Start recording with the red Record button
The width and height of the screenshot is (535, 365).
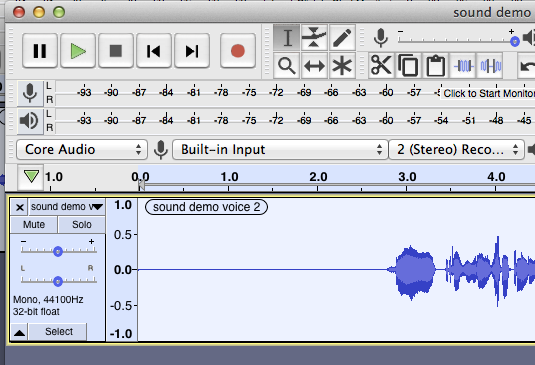point(238,51)
